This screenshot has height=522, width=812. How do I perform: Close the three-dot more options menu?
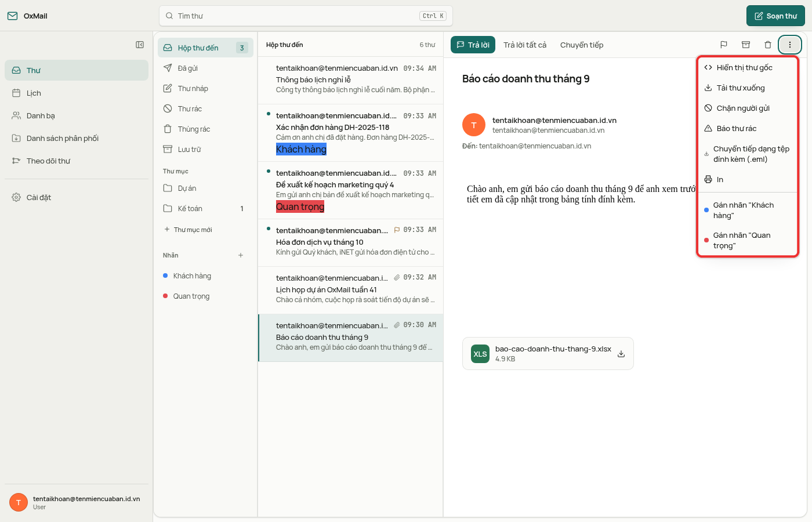[x=789, y=45]
